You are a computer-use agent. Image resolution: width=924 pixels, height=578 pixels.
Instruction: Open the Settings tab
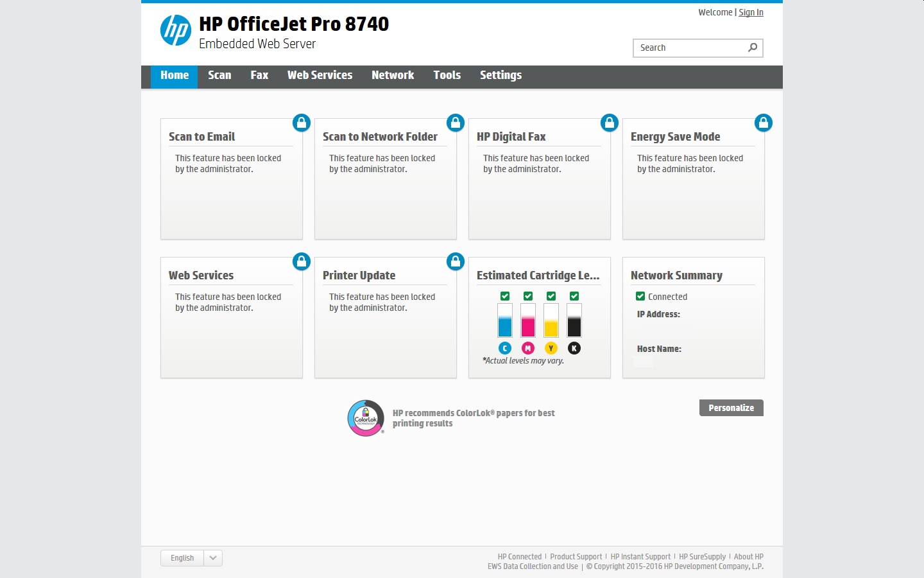pos(501,75)
